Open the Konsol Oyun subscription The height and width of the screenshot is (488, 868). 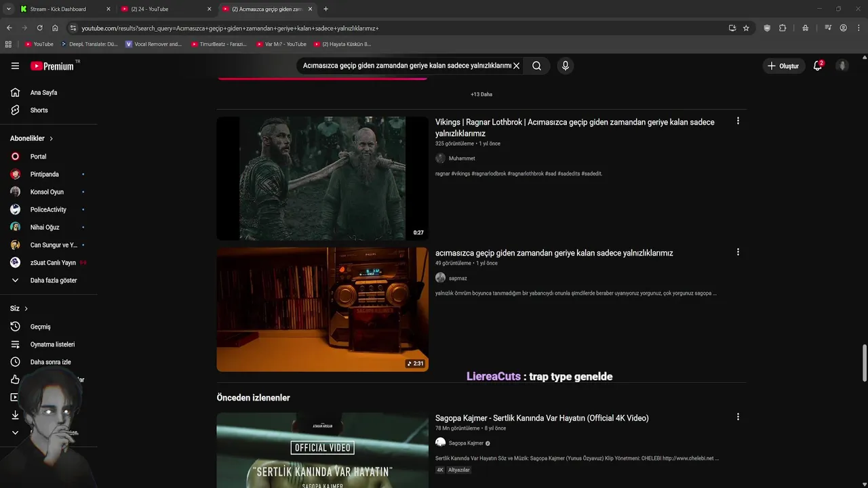click(48, 192)
